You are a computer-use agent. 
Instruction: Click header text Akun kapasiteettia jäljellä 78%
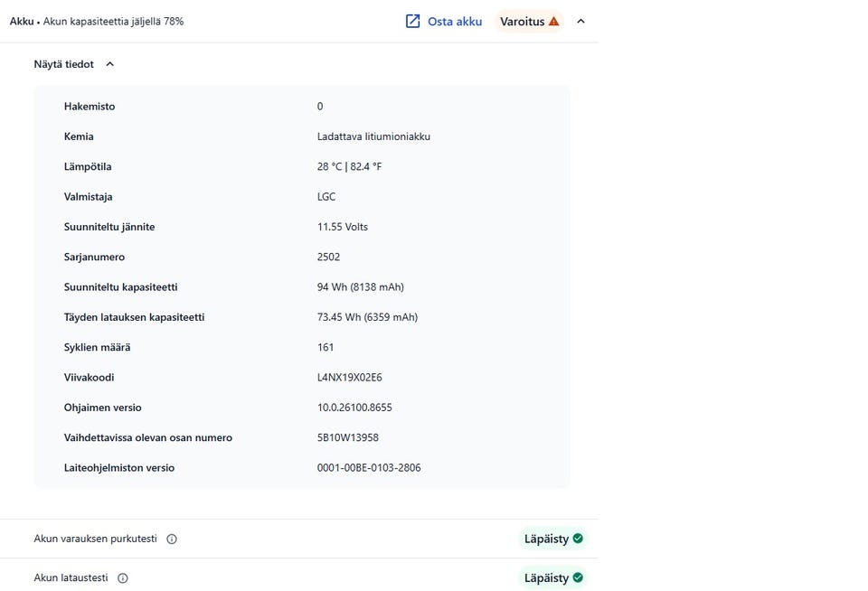(114, 21)
